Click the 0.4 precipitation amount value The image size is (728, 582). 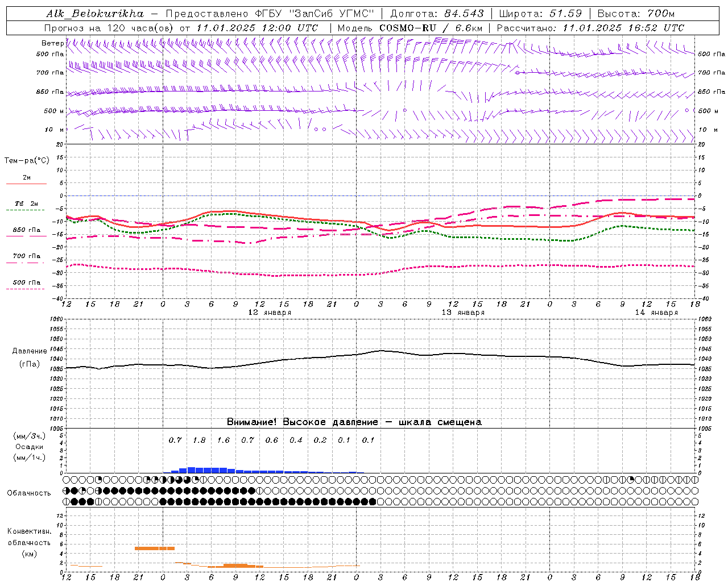pos(296,440)
